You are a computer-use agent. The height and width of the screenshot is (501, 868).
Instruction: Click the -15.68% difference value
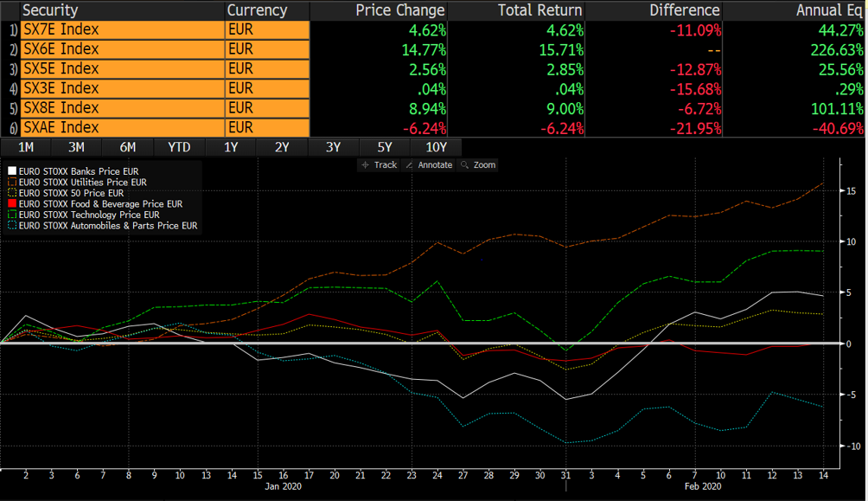click(695, 89)
